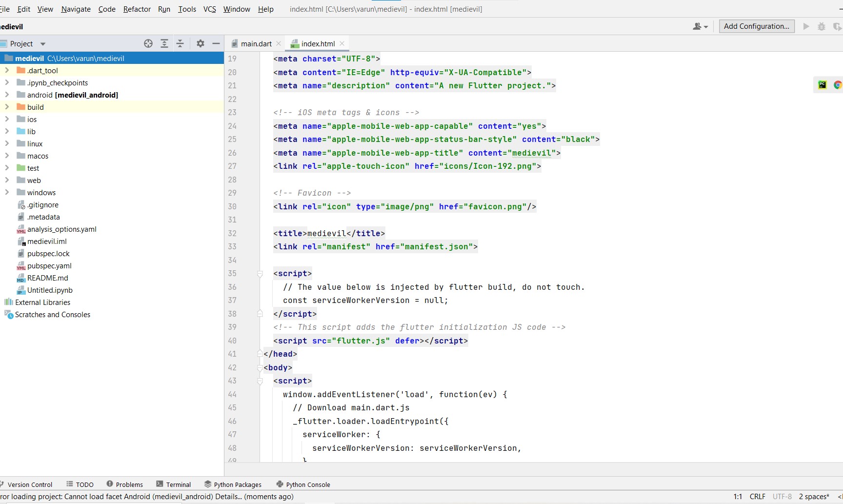Select analysis_options.yaml file
Viewport: 843px width, 504px height.
[62, 229]
